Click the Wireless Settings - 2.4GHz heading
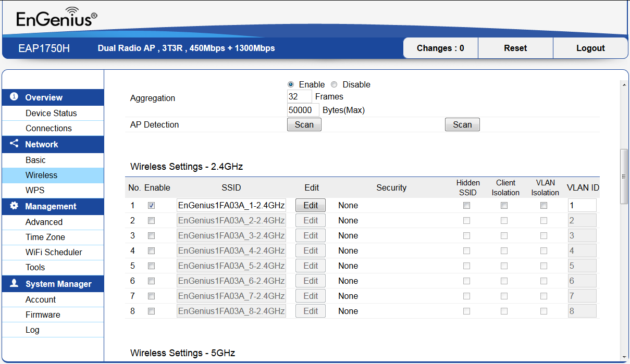The image size is (630, 364). pos(187,167)
